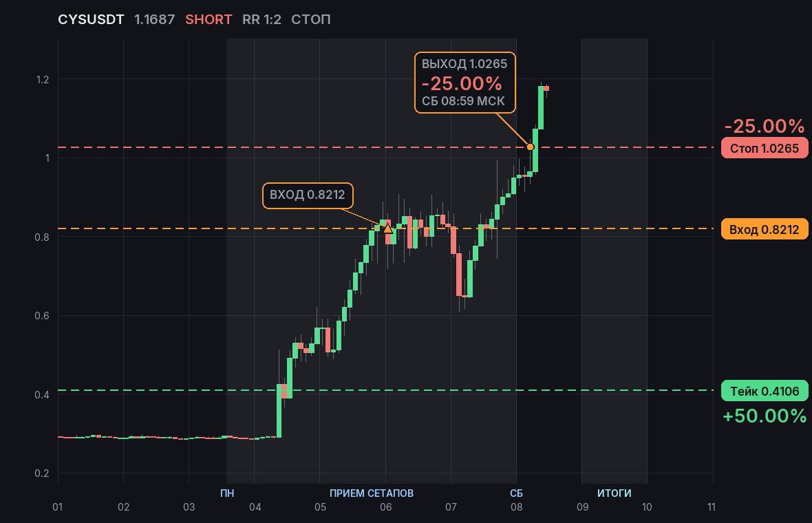Click the CYSUSDT ticker title
The height and width of the screenshot is (523, 812).
pyautogui.click(x=91, y=20)
